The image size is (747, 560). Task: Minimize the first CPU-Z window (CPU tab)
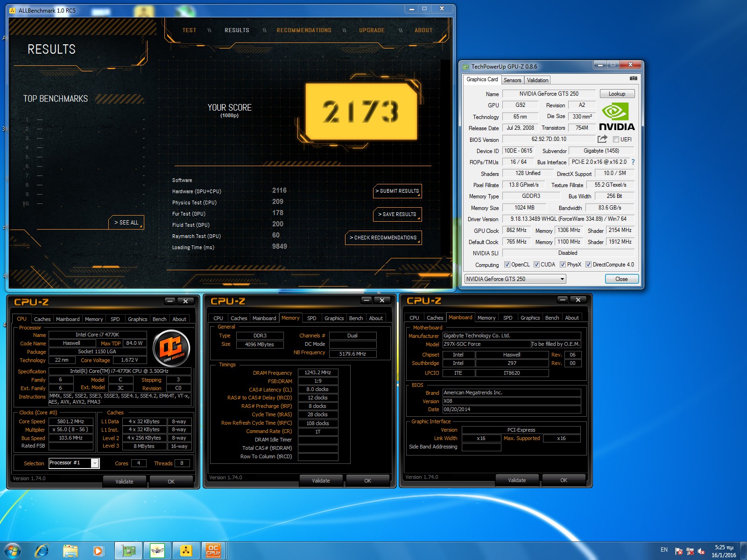point(170,301)
